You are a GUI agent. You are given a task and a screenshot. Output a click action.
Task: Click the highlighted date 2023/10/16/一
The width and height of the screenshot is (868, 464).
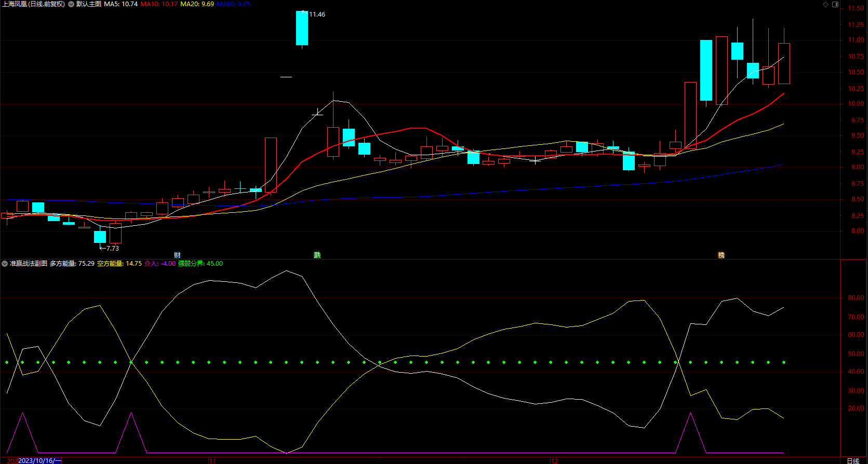[x=40, y=461]
